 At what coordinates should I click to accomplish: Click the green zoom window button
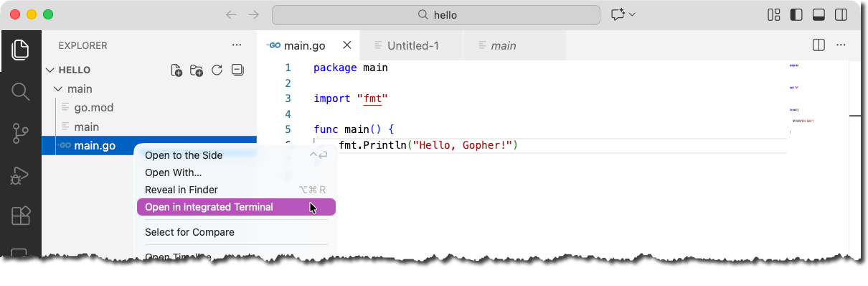(48, 14)
